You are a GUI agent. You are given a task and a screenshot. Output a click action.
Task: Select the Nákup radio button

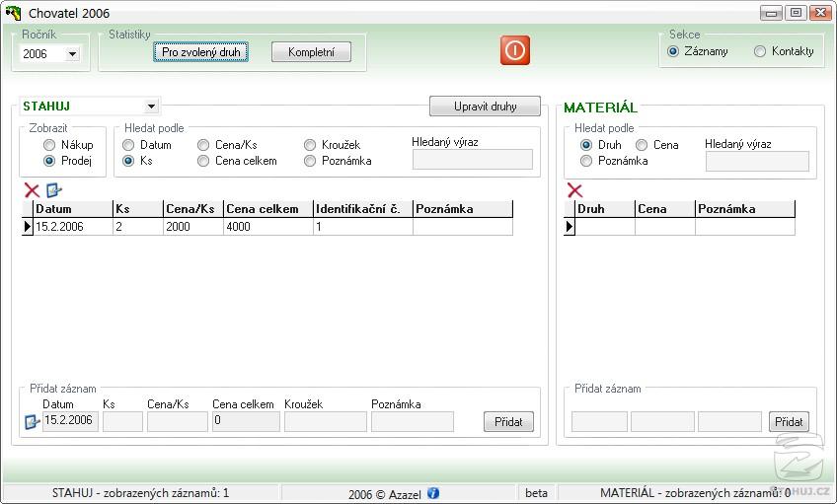pyautogui.click(x=49, y=145)
